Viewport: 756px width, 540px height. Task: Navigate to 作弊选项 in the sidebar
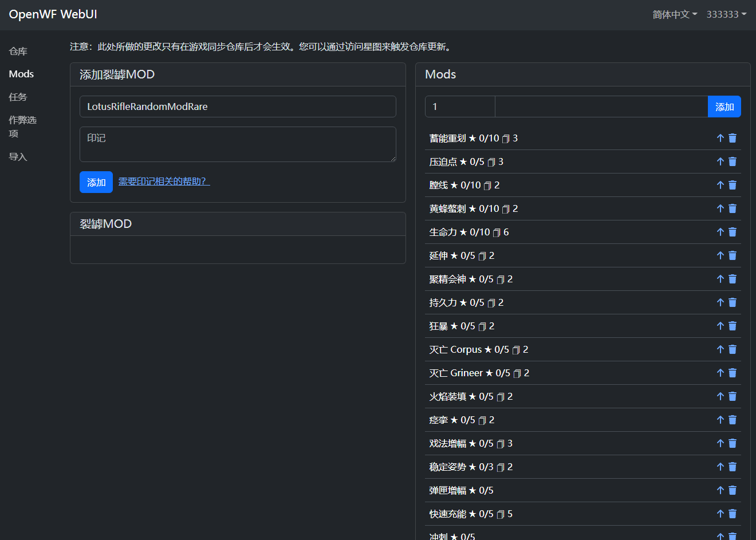click(x=22, y=127)
